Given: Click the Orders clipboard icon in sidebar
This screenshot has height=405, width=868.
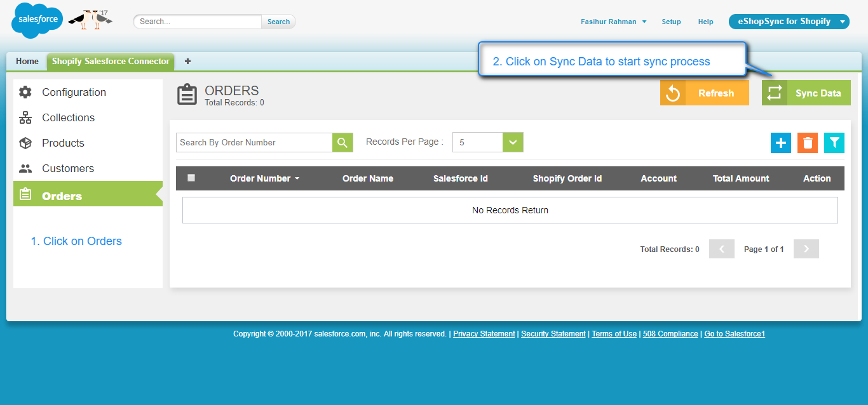Looking at the screenshot, I should coord(25,194).
